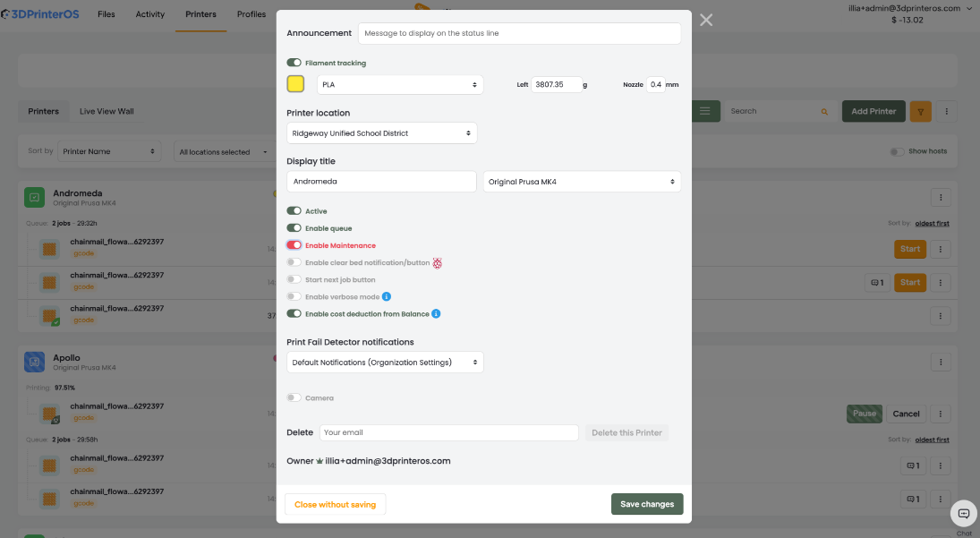
Task: Turn off Enable Maintenance toggle
Action: [294, 245]
